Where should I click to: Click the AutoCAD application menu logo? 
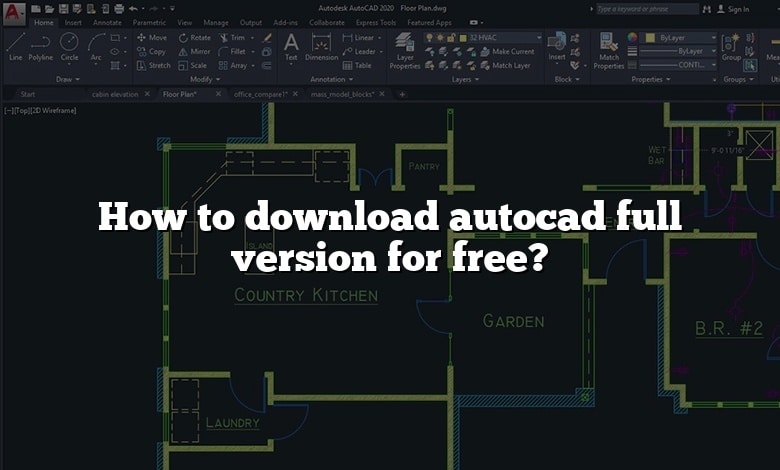tap(14, 13)
